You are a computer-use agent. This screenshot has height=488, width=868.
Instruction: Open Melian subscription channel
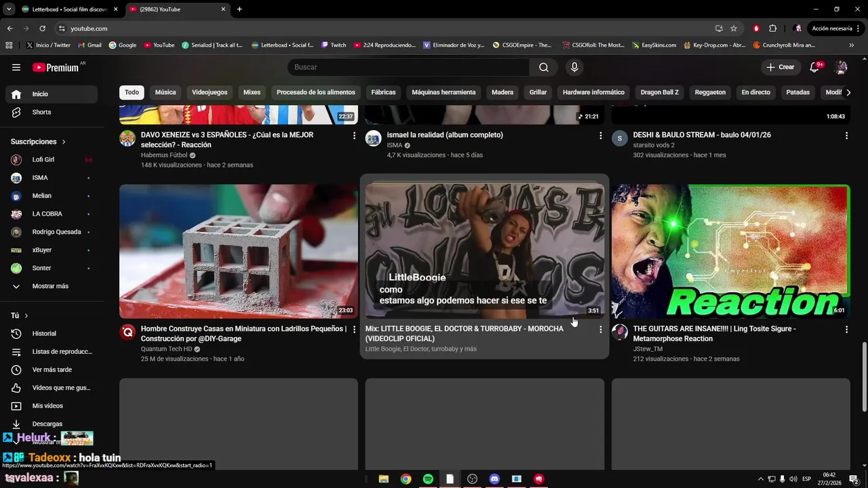[52, 196]
